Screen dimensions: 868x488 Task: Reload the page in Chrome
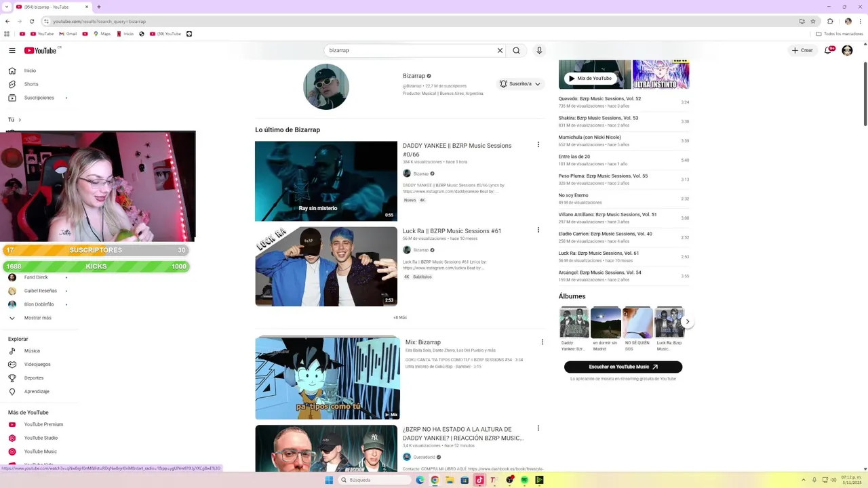32,21
